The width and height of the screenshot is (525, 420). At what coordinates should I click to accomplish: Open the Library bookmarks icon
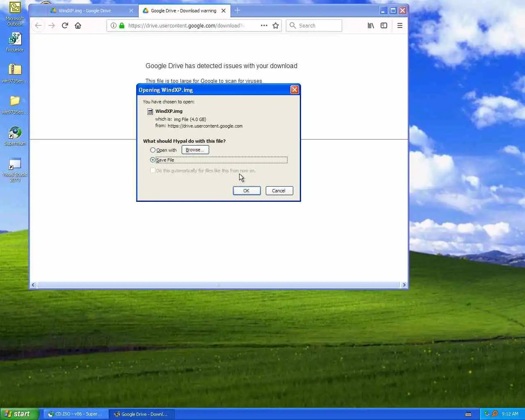tap(371, 25)
